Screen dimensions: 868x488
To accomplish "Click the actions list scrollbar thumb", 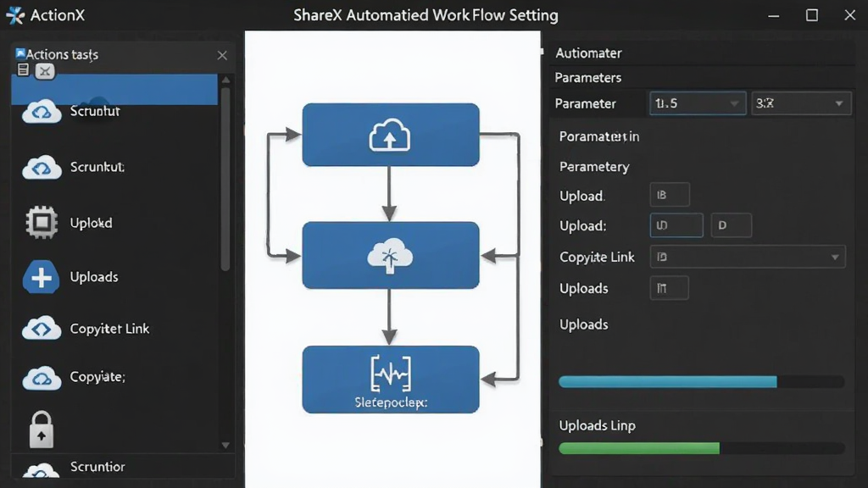I will point(225,180).
